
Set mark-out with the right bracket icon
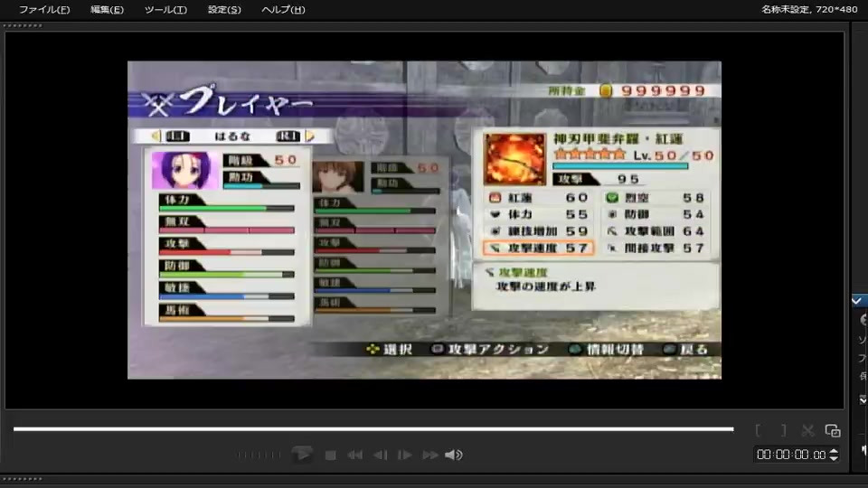coord(783,430)
